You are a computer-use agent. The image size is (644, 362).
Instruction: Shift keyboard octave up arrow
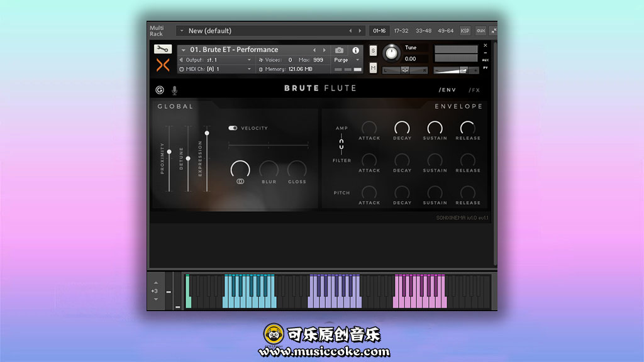[x=156, y=283]
